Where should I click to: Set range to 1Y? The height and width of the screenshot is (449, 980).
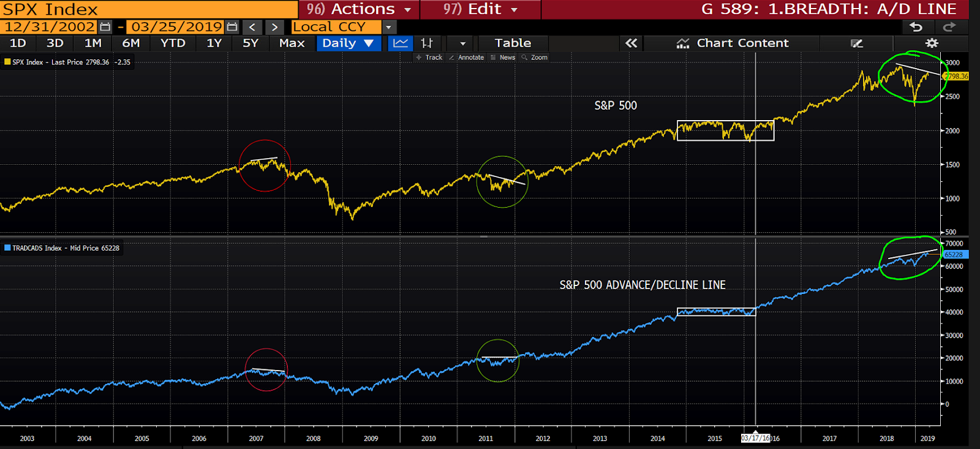click(214, 43)
